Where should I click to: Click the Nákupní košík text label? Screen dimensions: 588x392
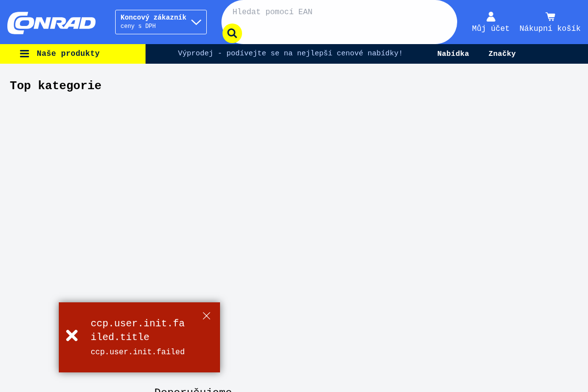point(550,29)
